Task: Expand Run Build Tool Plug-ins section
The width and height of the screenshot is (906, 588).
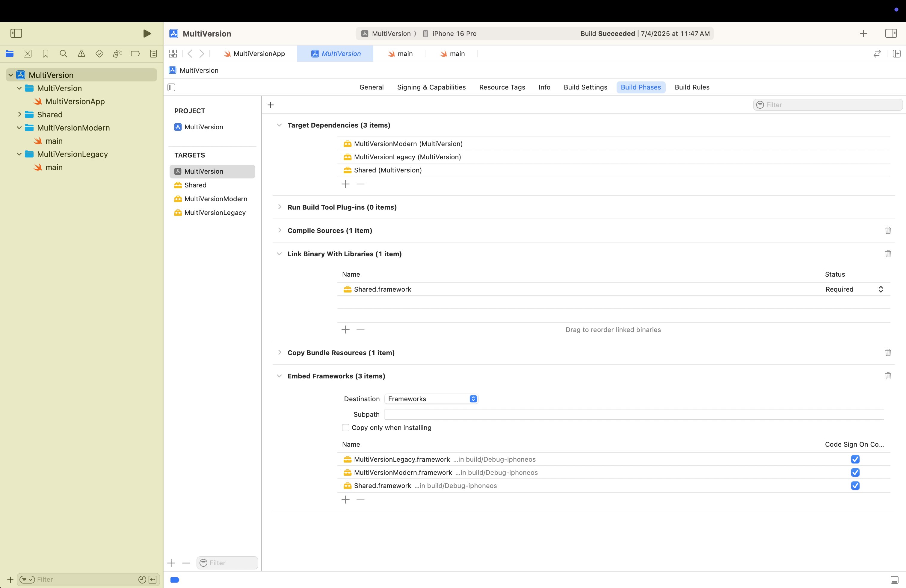Action: pos(280,207)
